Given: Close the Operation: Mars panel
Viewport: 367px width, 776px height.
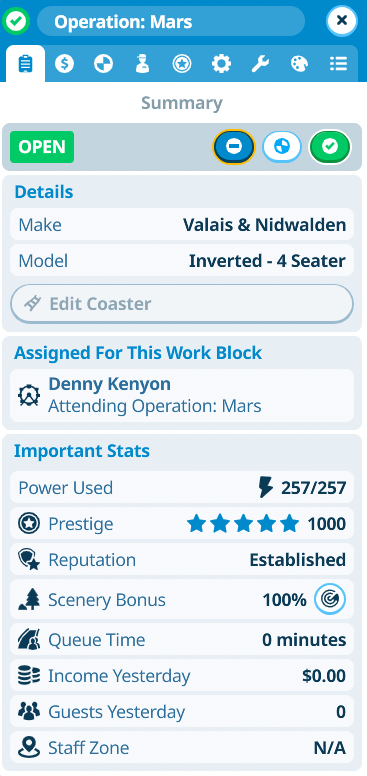Looking at the screenshot, I should 342,21.
